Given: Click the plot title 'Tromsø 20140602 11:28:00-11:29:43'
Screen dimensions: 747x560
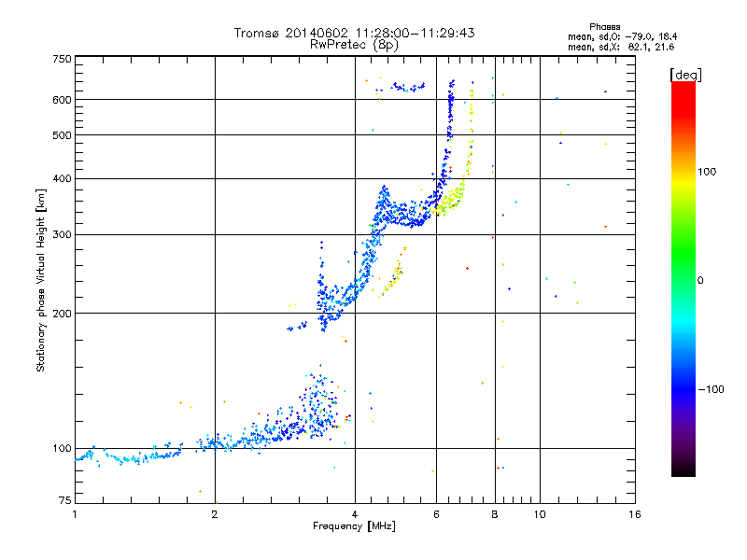Looking at the screenshot, I should coord(355,33).
